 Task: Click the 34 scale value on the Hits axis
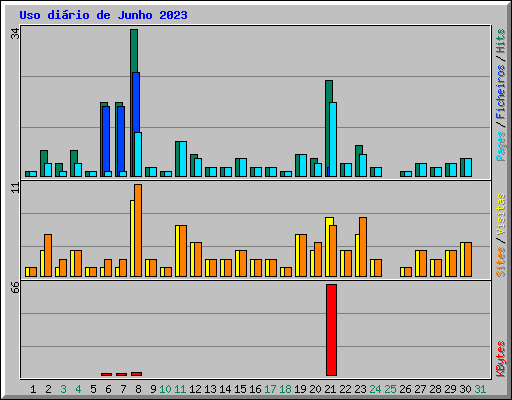[x=15, y=33]
